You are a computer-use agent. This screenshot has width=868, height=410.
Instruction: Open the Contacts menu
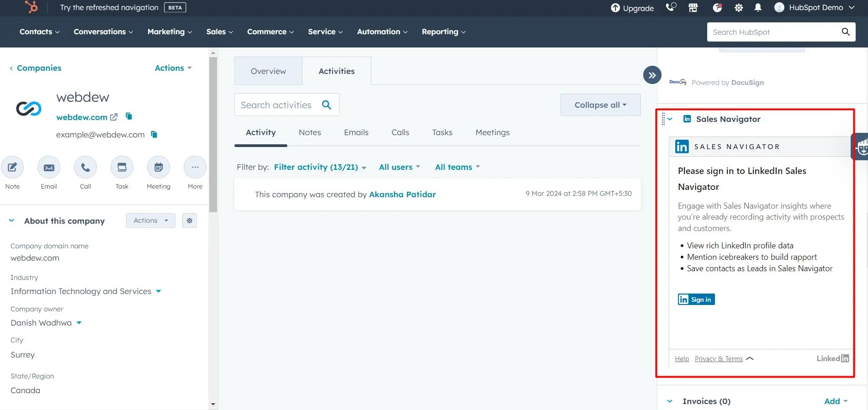39,32
